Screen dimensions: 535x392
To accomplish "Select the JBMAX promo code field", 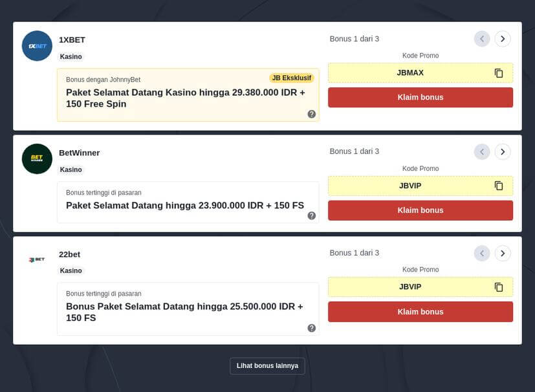I will pyautogui.click(x=410, y=73).
